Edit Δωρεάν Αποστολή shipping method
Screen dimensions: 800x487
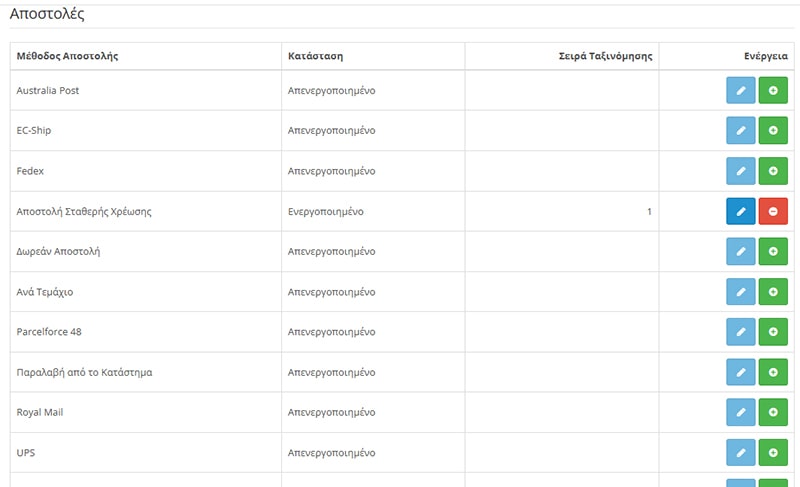pyautogui.click(x=741, y=252)
